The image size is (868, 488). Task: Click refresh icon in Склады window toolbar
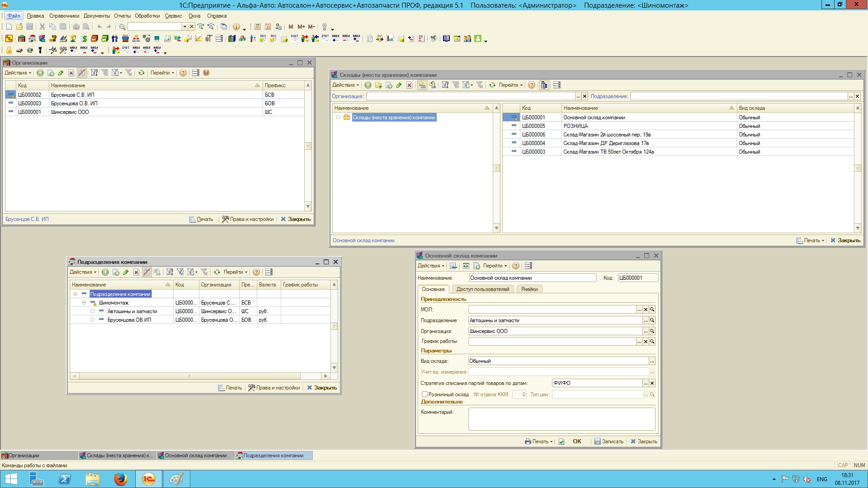tap(492, 85)
